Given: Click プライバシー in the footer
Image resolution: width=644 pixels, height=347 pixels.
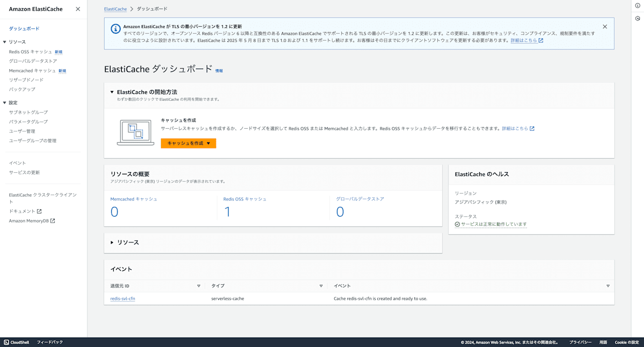Looking at the screenshot, I should (x=580, y=342).
